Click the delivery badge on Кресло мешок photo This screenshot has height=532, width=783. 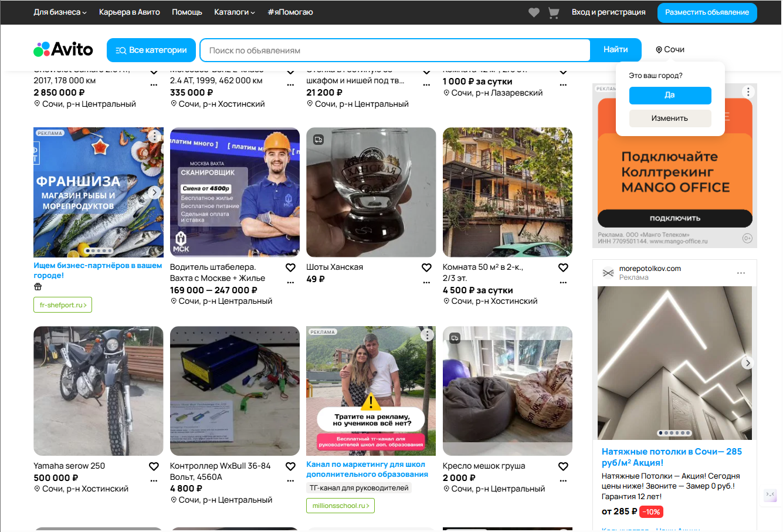pos(455,338)
